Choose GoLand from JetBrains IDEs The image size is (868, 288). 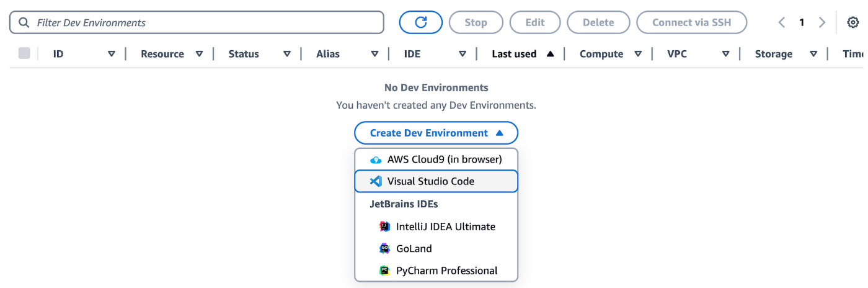(x=436, y=248)
